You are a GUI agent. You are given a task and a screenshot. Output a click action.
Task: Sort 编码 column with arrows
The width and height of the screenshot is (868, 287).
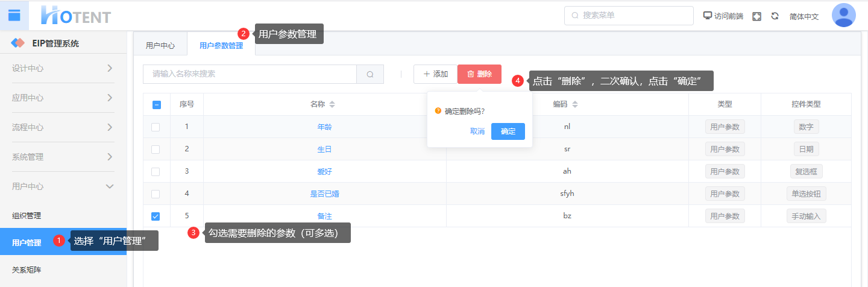575,104
